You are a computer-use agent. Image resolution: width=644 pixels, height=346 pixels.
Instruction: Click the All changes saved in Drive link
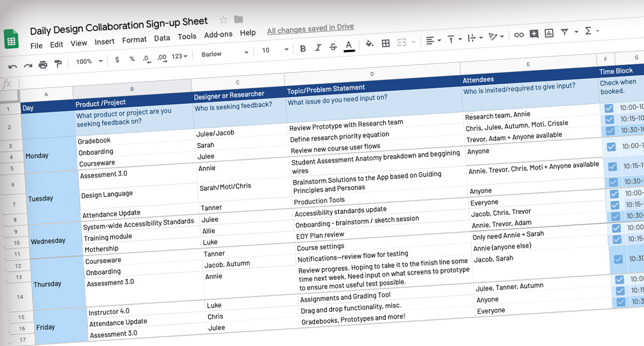point(310,28)
